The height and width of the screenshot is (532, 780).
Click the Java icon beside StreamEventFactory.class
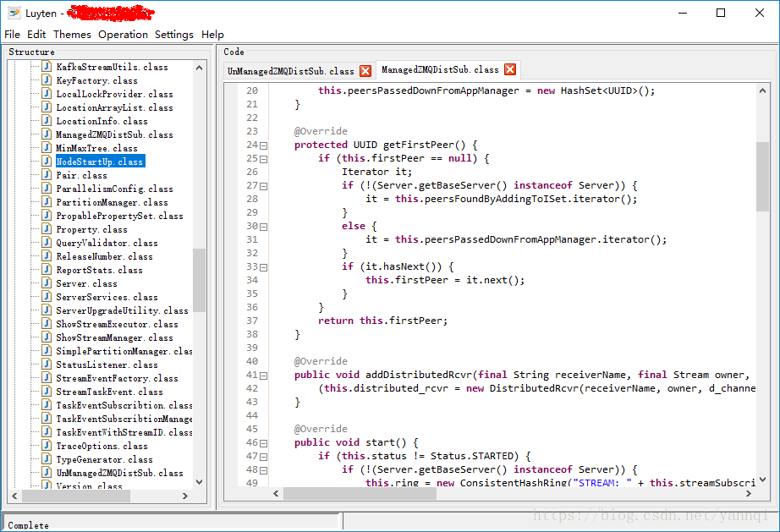pos(47,378)
